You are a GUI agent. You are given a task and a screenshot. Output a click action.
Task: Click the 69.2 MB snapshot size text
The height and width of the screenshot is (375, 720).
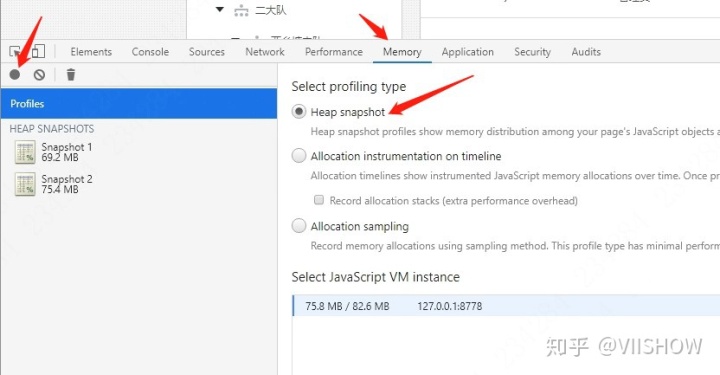pos(60,157)
